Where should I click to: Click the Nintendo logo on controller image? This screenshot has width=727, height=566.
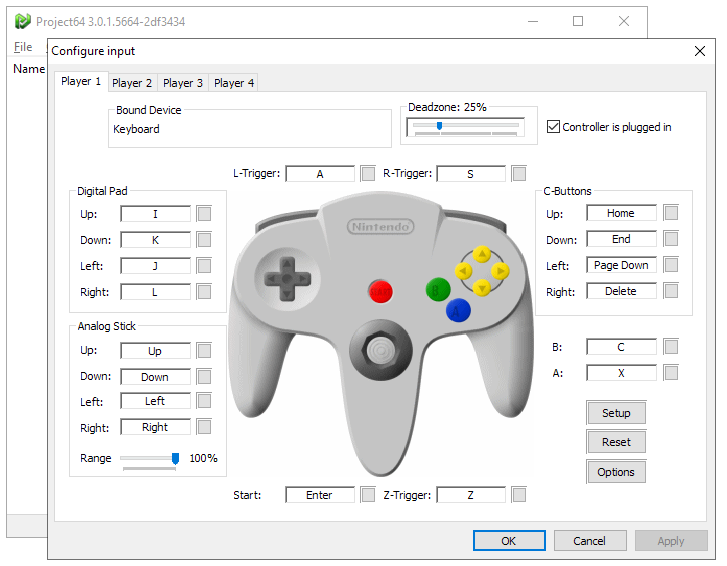click(380, 227)
